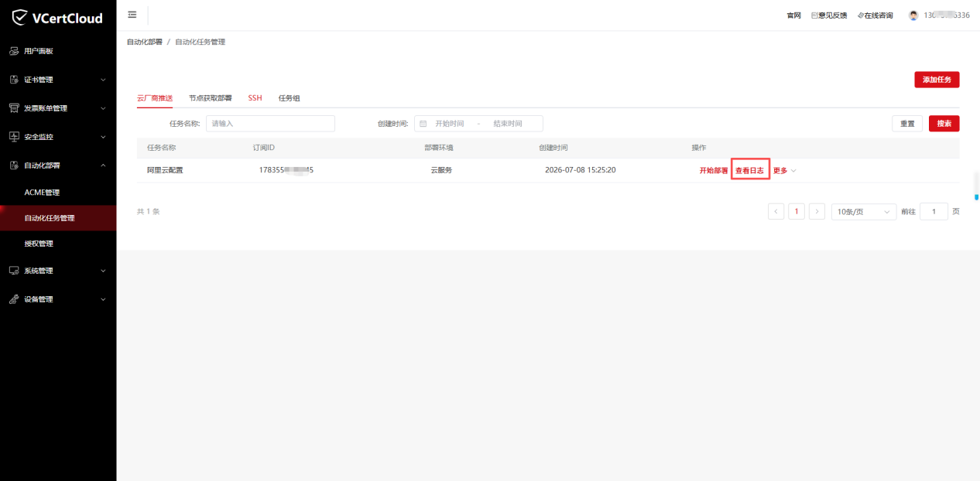Click the 订阅ID column header
The image size is (980, 481).
264,148
